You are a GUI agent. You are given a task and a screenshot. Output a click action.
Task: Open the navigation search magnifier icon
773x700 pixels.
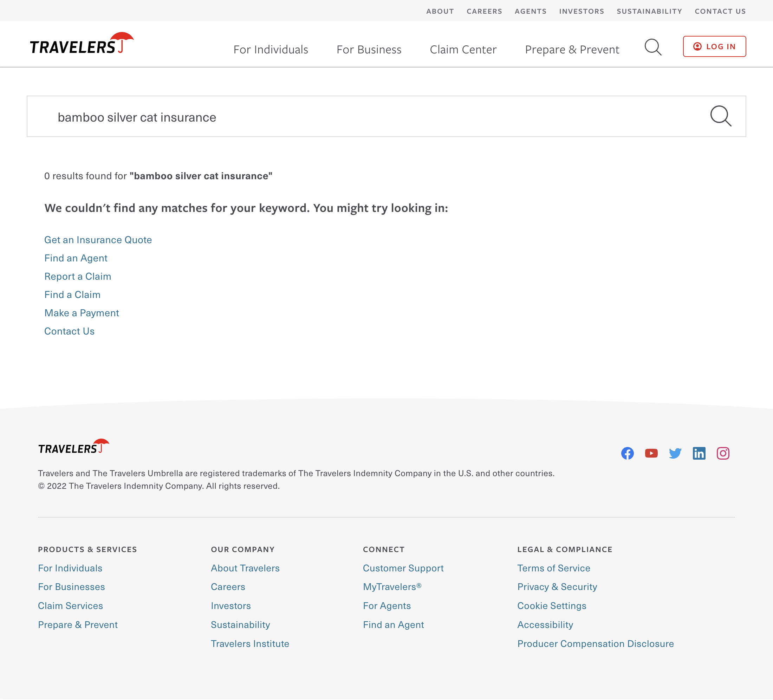pyautogui.click(x=653, y=47)
